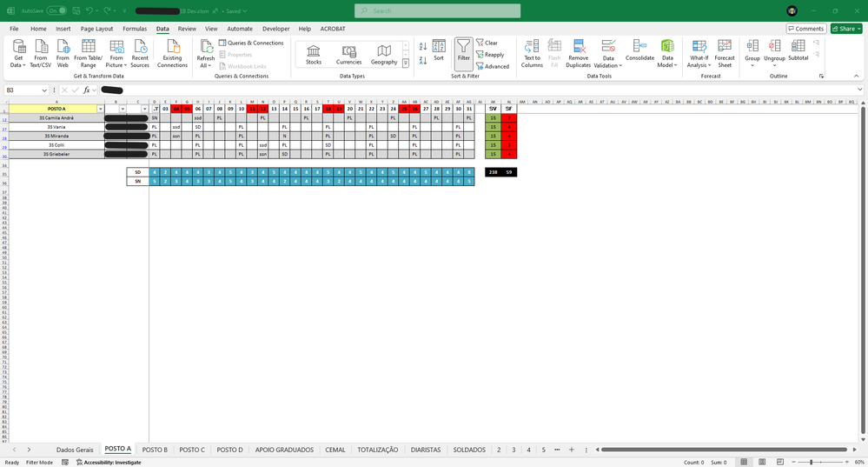The height and width of the screenshot is (467, 868).
Task: Open the TOTALIZAÇÃO sheet tab
Action: (x=378, y=450)
